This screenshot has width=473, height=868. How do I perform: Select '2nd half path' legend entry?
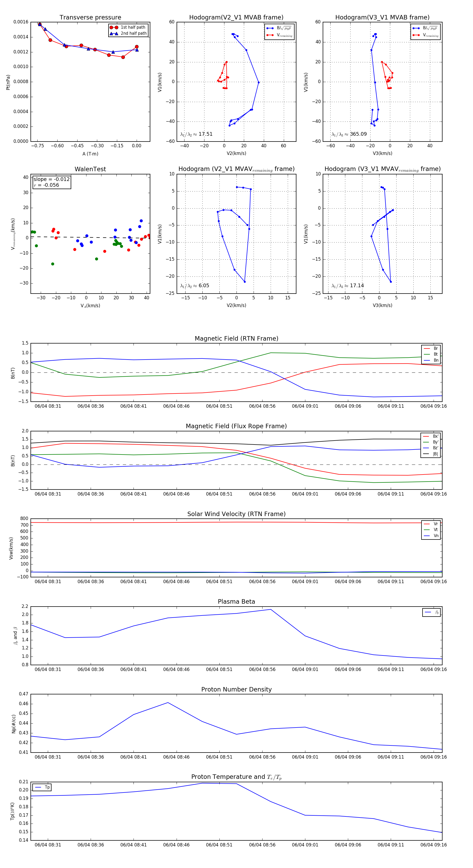coord(128,33)
